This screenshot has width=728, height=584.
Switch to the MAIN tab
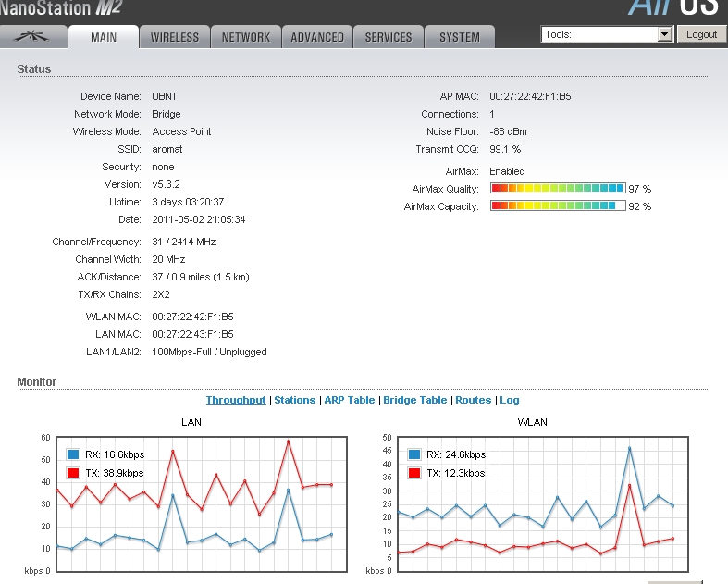pos(105,37)
